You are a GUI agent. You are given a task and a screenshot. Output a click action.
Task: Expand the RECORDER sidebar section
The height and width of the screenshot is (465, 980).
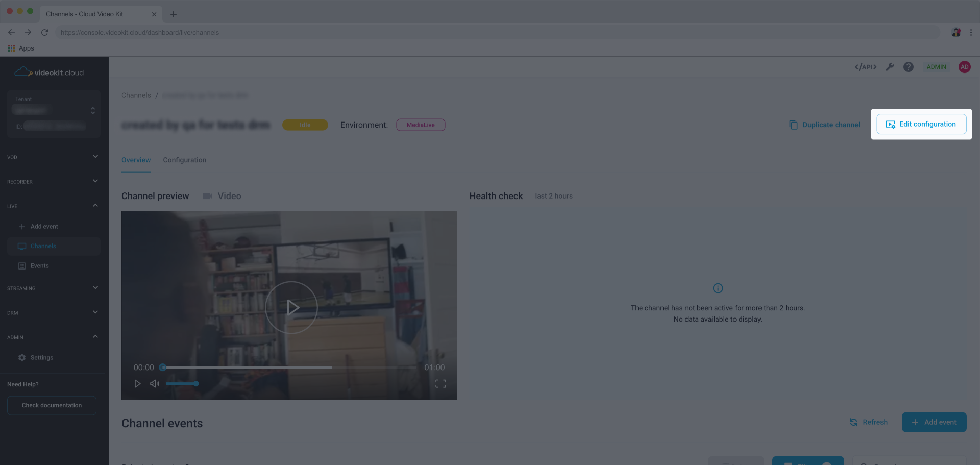click(53, 181)
